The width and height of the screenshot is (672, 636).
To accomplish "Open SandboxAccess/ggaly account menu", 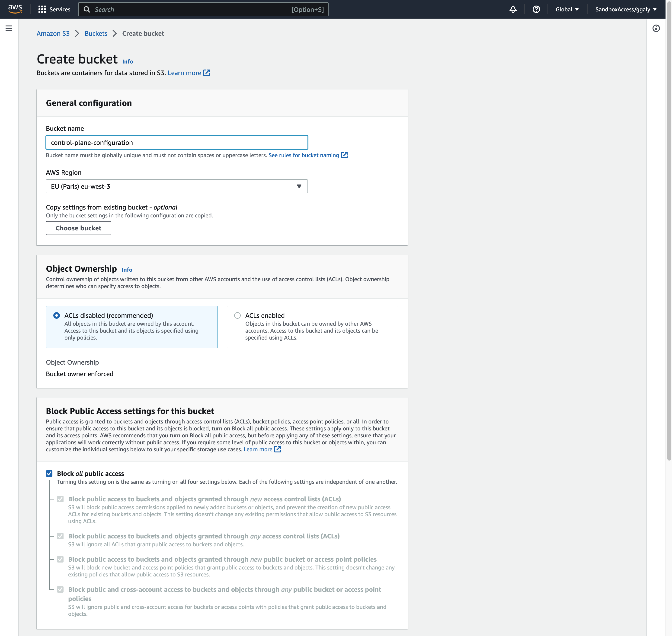I will point(626,10).
